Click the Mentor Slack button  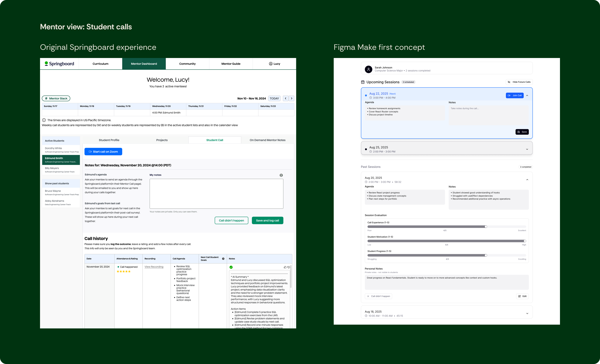tap(56, 98)
